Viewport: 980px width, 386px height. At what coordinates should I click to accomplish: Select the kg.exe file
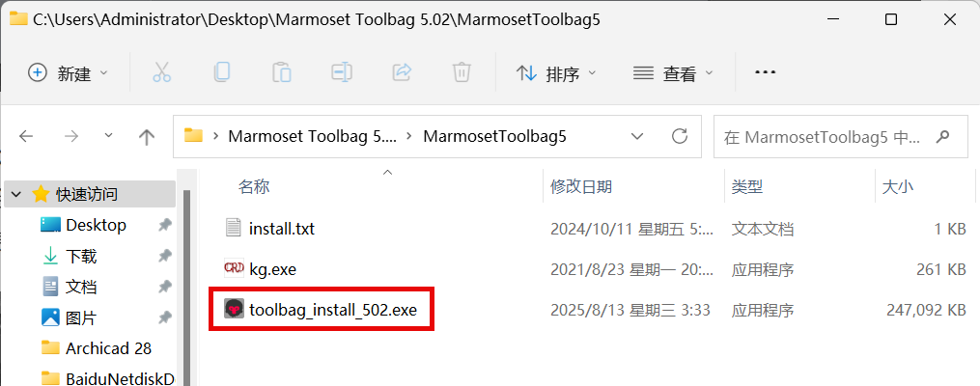(x=272, y=270)
